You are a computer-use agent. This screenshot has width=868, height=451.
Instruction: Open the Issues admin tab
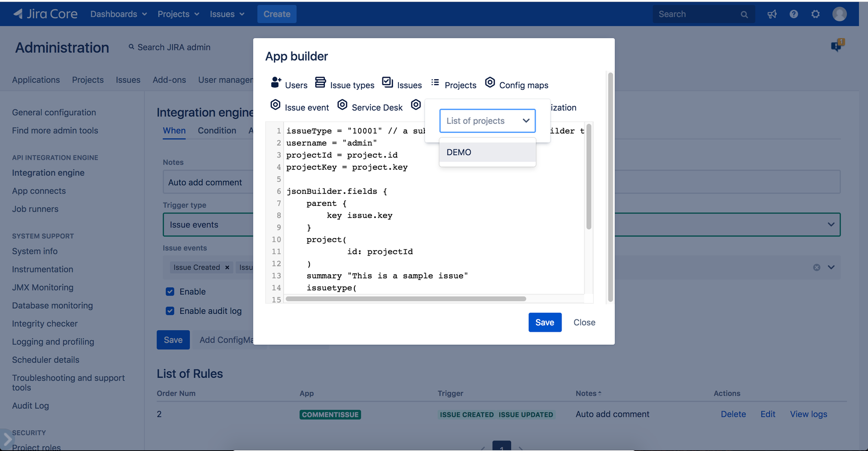click(x=128, y=80)
